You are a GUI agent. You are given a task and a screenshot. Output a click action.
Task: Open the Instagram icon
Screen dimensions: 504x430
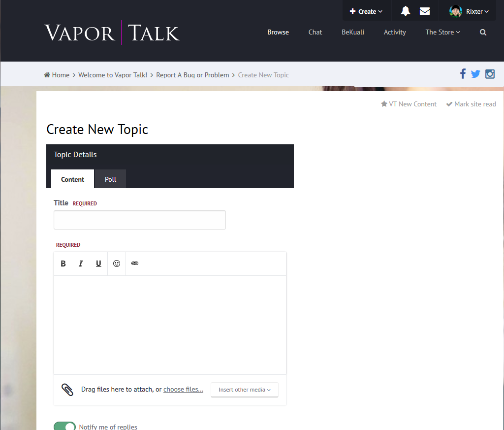(x=490, y=74)
